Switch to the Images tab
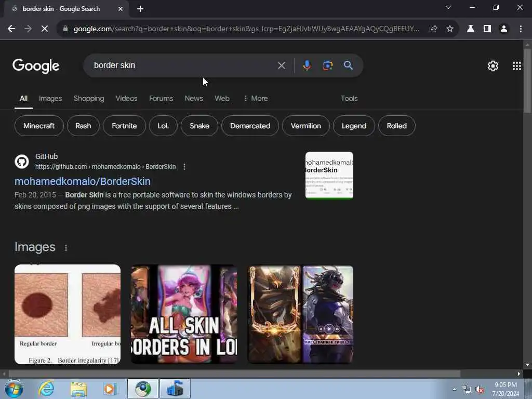 [50, 98]
